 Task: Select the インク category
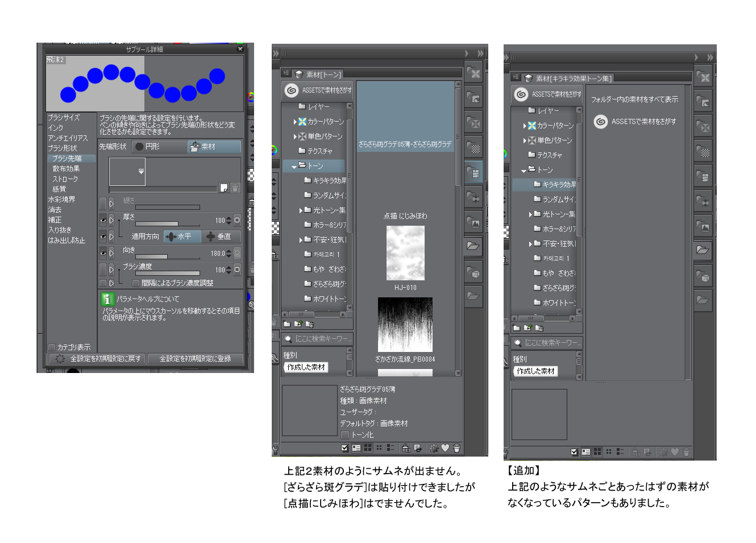[x=56, y=127]
